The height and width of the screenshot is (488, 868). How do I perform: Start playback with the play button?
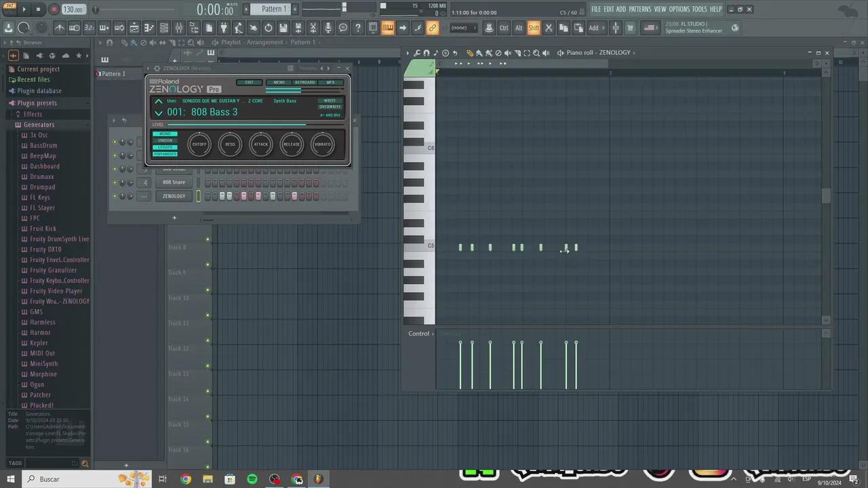(24, 9)
